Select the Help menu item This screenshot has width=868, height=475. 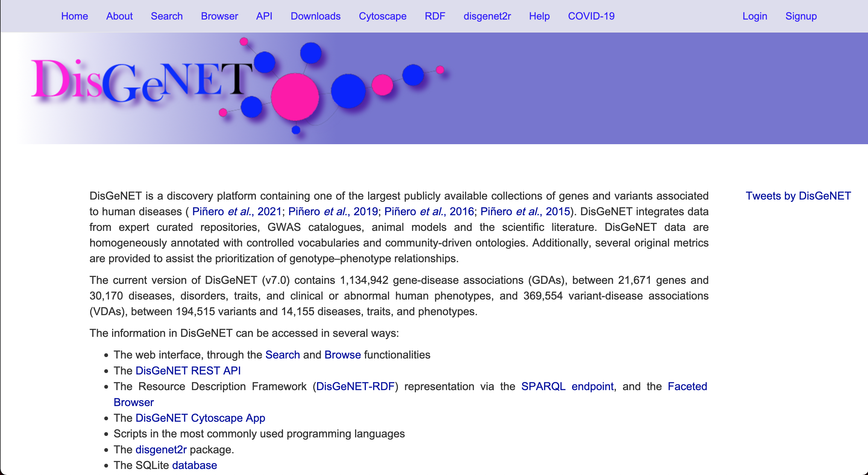539,16
